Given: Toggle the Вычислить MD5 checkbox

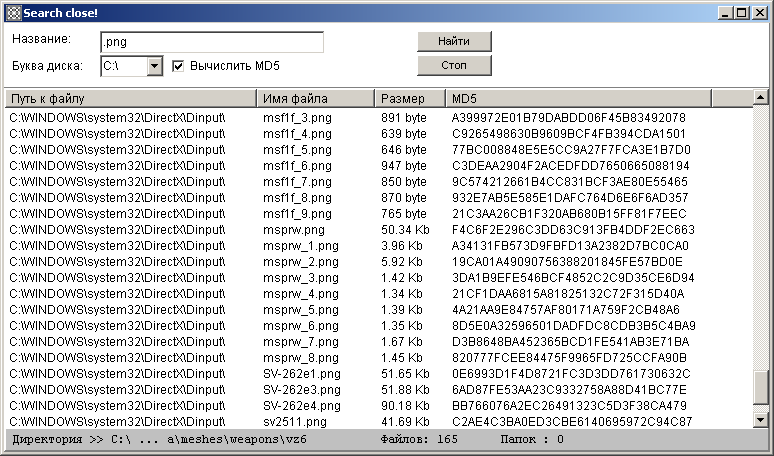Looking at the screenshot, I should click(x=178, y=66).
